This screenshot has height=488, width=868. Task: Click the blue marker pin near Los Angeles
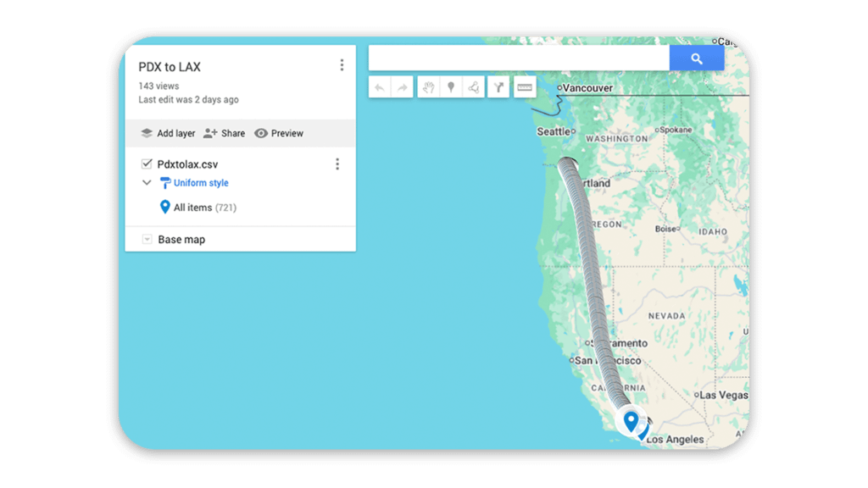[x=631, y=421]
